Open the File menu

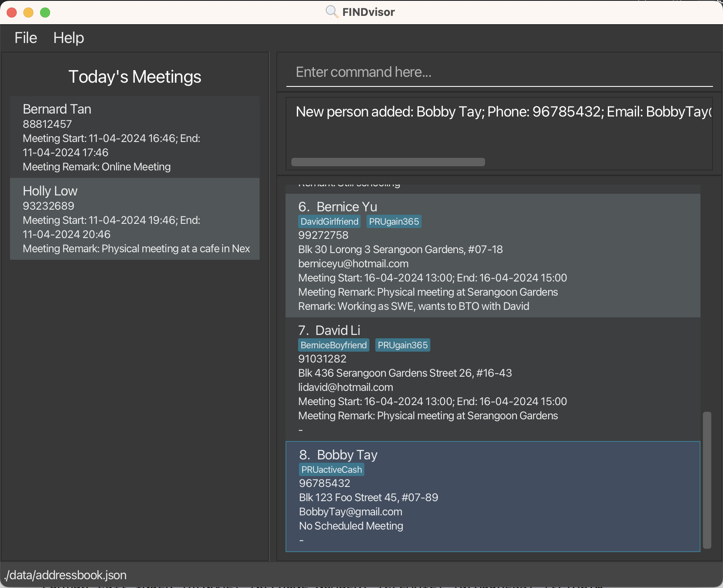26,38
